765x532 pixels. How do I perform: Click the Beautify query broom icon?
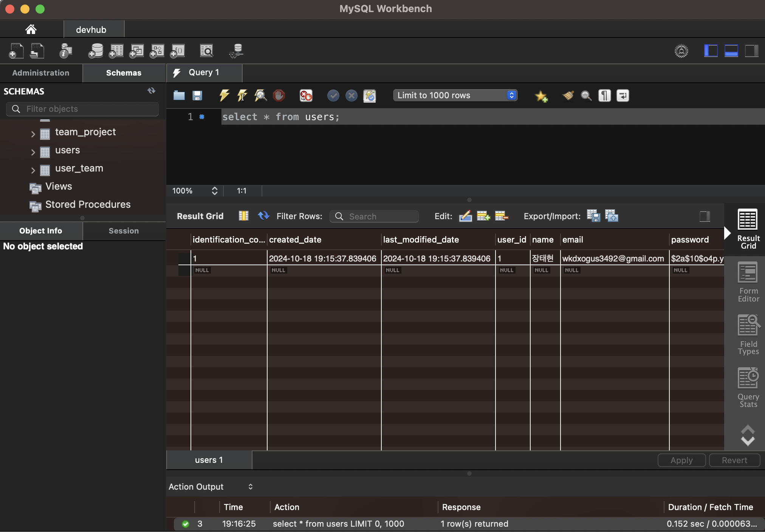568,95
